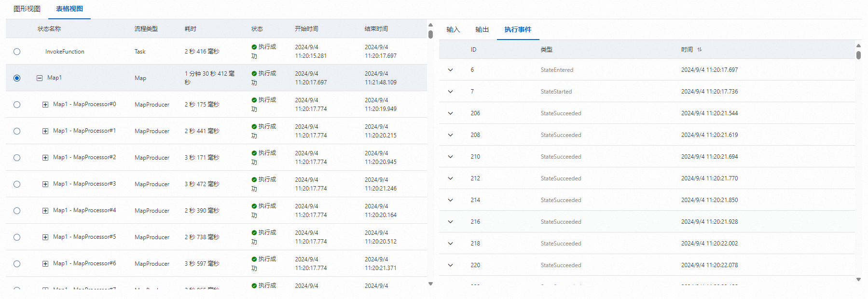Select radio button for Map1 - MapProcessor#1

coord(17,131)
